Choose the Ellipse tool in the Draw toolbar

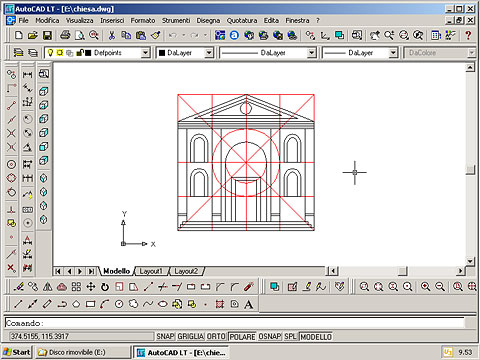[162, 304]
